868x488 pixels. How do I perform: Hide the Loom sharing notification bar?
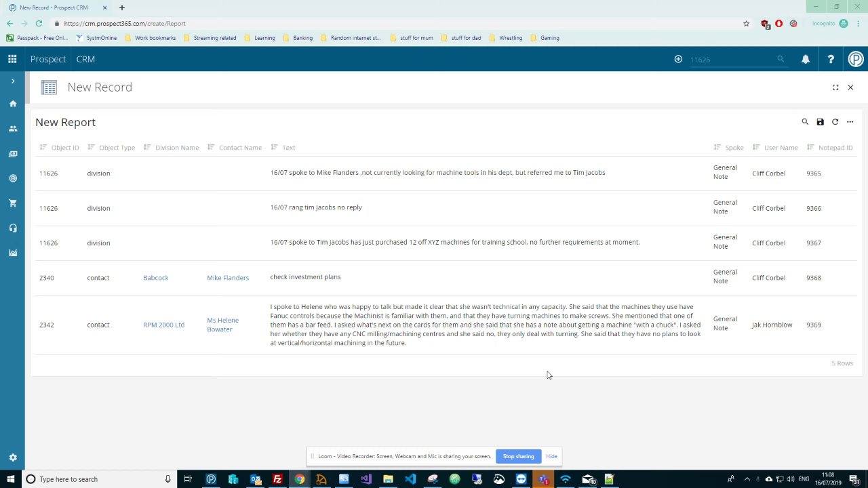click(551, 456)
